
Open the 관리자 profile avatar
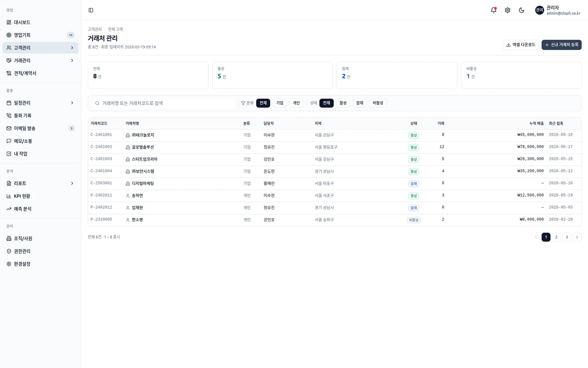coord(539,10)
